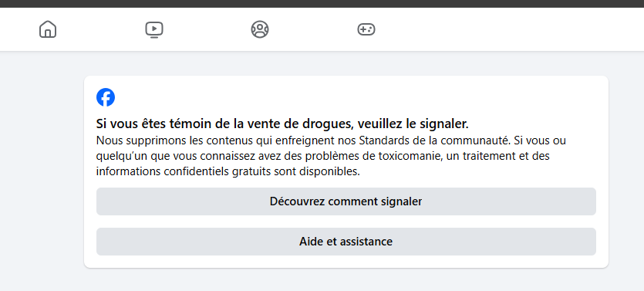Click the line ending with sont disponibles

tap(228, 172)
